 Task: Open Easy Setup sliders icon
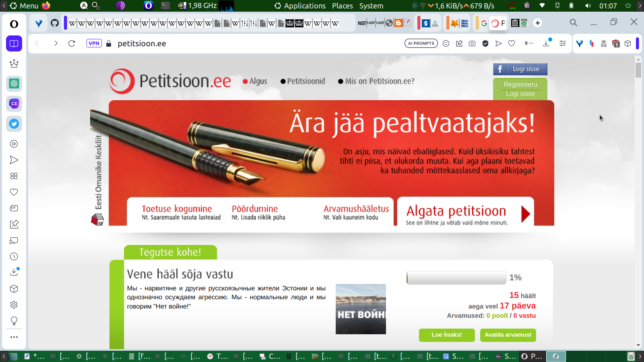pos(563,43)
